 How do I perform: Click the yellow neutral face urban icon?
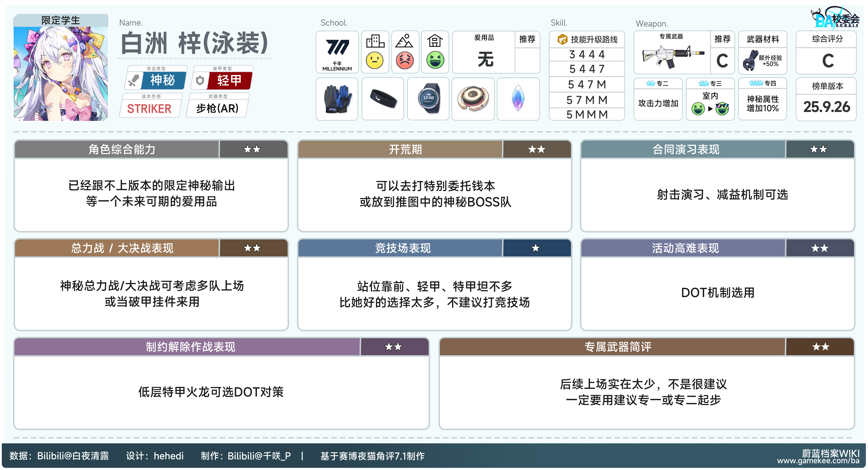375,61
